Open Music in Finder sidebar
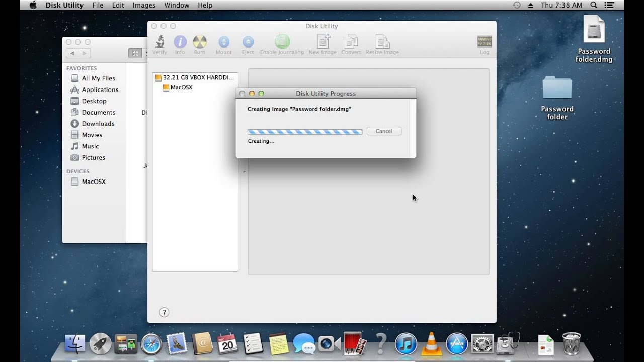 pos(85,146)
